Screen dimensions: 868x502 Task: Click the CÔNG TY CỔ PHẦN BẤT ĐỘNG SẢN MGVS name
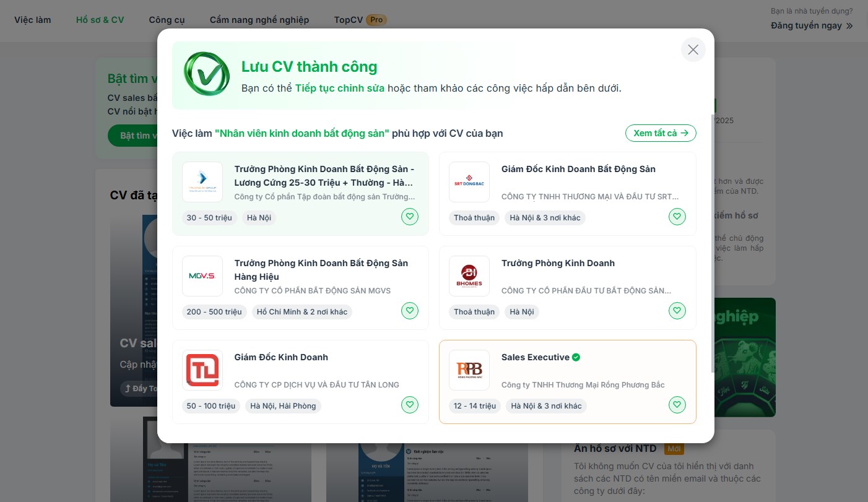313,290
